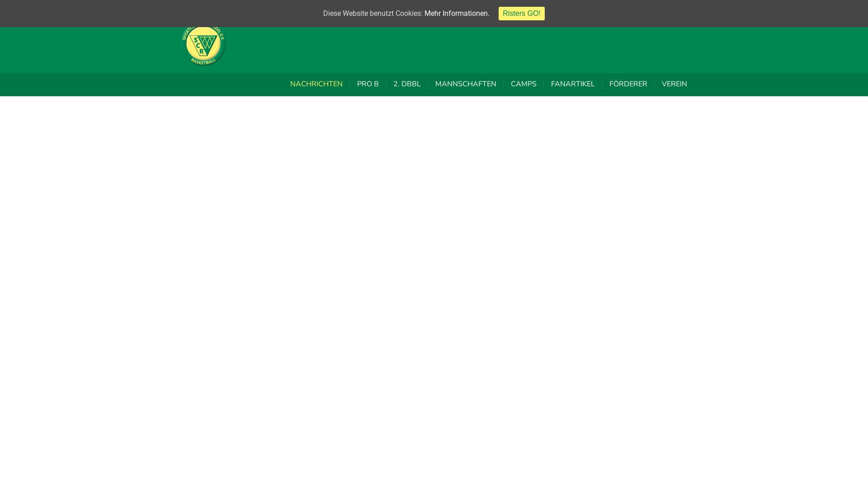Click the blank white page content area
The height and width of the screenshot is (488, 868).
[x=434, y=289]
